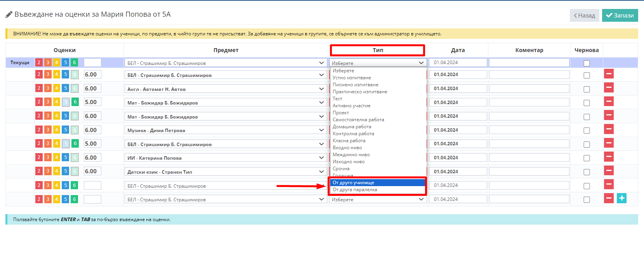Image resolution: width=644 pixels, height=272 pixels.
Task: Add a new grade row with plus button
Action: tap(622, 199)
